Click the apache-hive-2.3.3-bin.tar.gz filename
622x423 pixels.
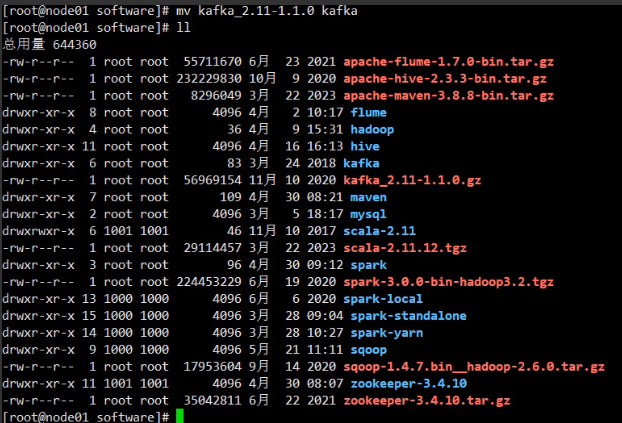445,79
